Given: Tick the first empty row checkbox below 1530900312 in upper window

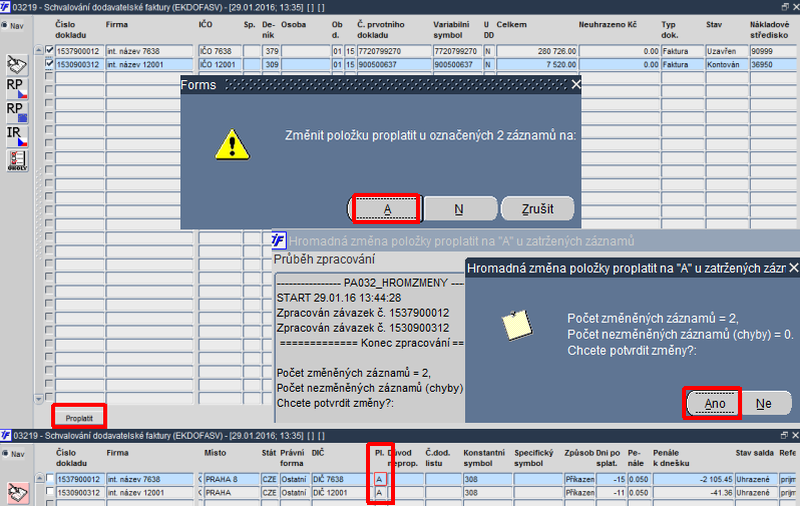Looking at the screenshot, I should (49, 77).
